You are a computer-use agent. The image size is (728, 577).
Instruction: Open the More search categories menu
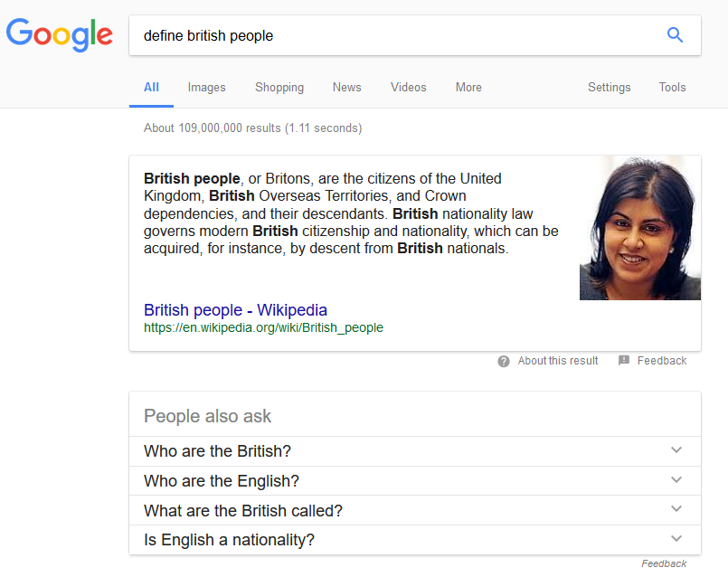tap(468, 87)
